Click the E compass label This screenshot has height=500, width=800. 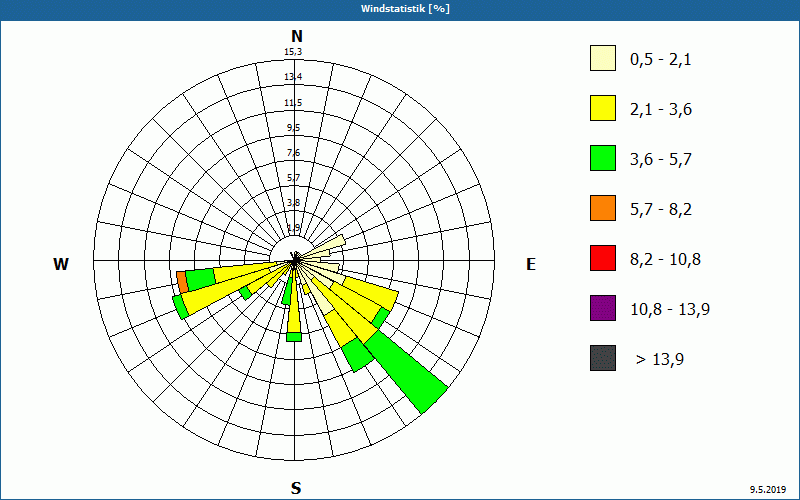[x=531, y=264]
